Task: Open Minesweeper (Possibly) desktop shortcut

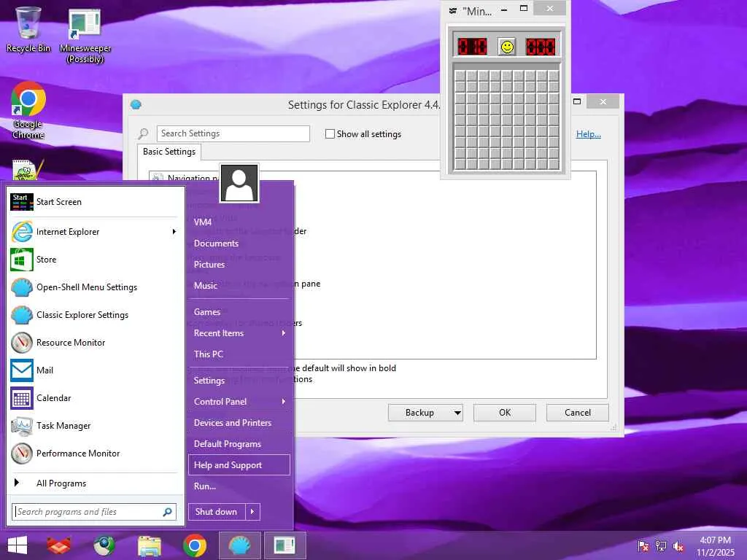Action: [85, 36]
